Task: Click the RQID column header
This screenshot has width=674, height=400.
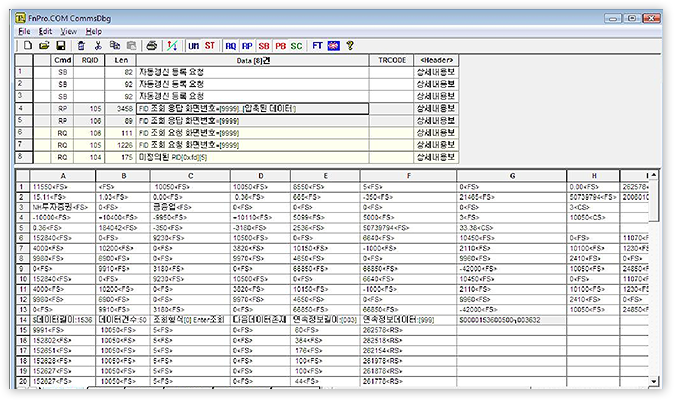Action: click(x=89, y=60)
